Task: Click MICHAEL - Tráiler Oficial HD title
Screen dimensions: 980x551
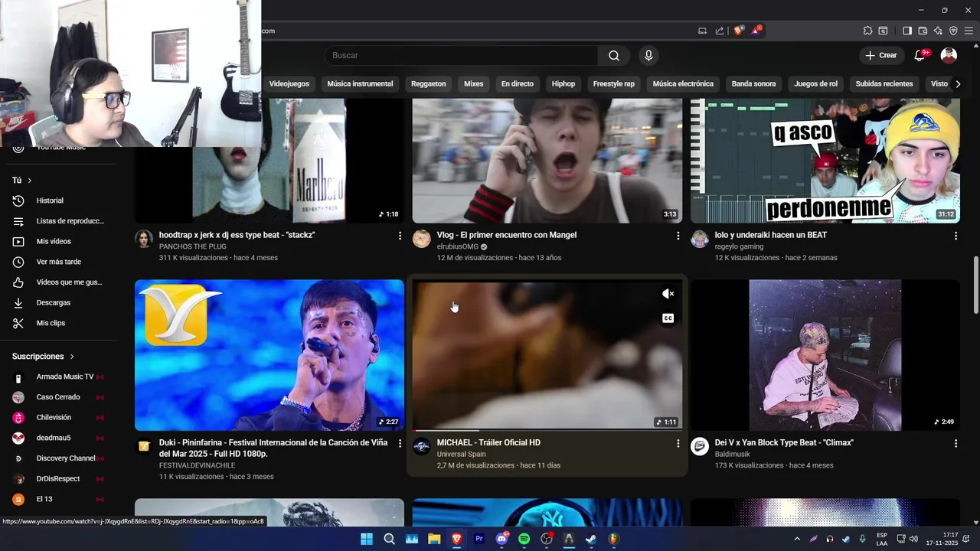Action: (488, 442)
